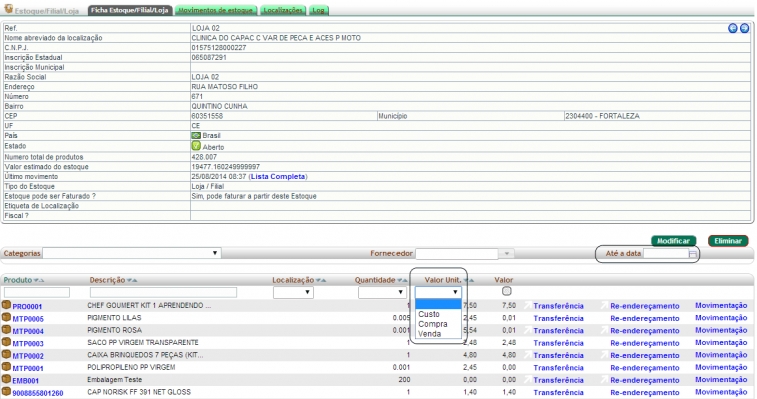Screen dimensions: 757x399
Task: Click sort arrow next to Quantidade header
Action: coord(402,281)
